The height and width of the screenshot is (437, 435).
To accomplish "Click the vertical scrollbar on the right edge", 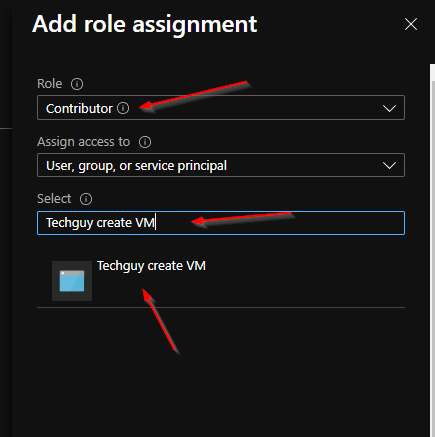I will pos(432,250).
